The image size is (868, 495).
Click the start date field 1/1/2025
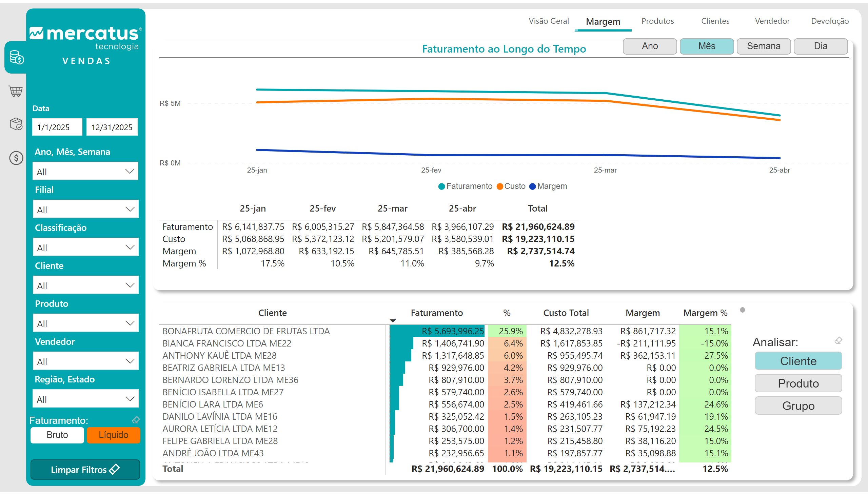[57, 127]
